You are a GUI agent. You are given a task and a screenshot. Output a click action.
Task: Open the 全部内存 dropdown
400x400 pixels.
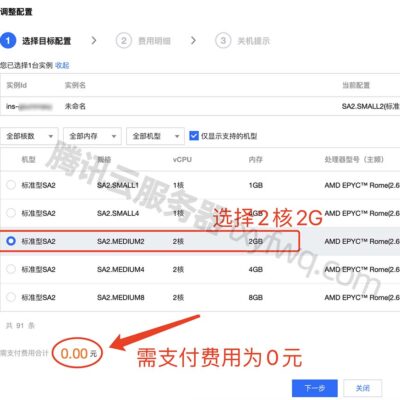92,136
